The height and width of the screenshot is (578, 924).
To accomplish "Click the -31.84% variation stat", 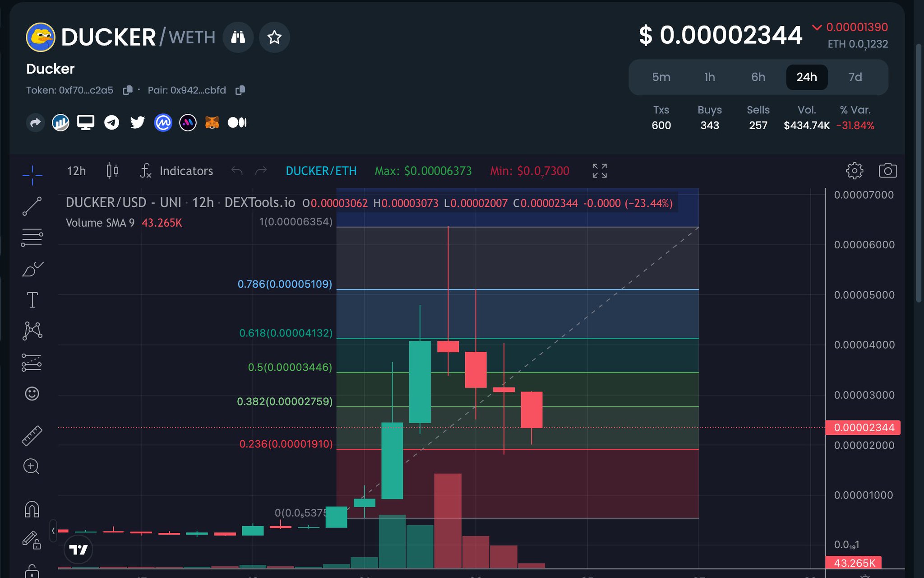I will pyautogui.click(x=855, y=126).
